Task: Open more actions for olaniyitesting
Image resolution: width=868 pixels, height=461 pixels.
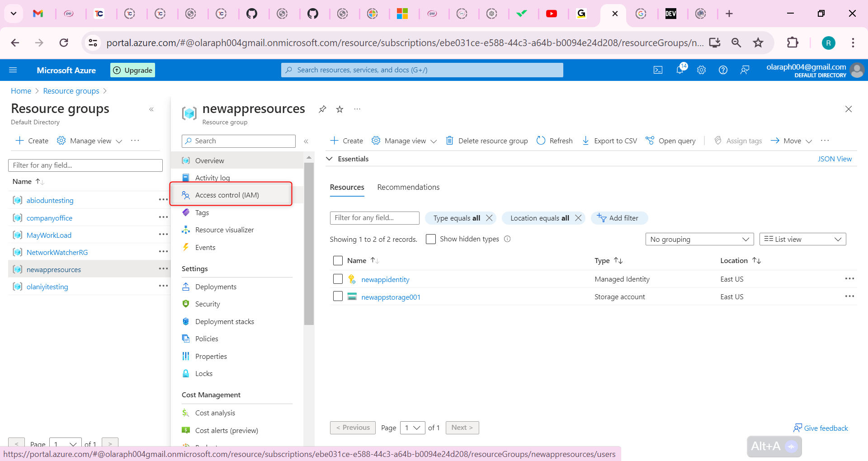Action: (x=163, y=286)
